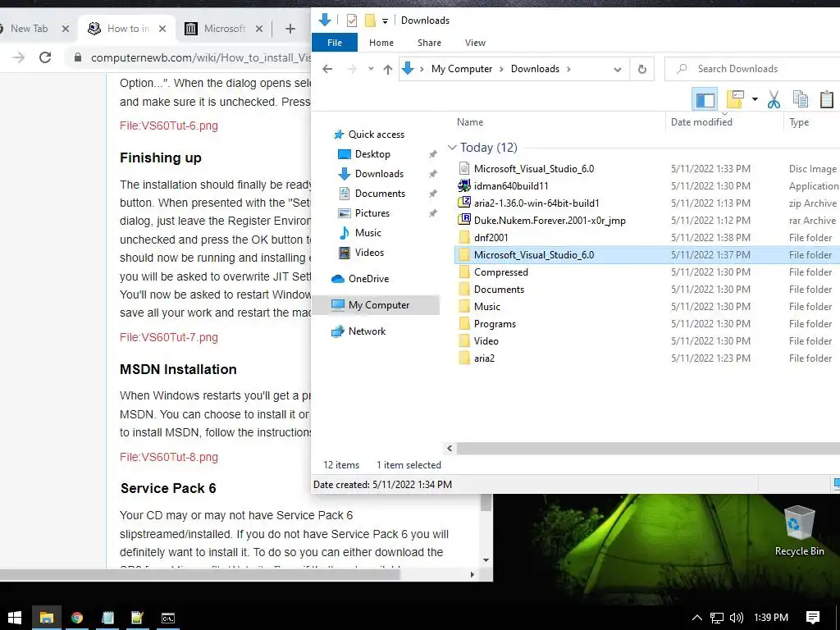Image resolution: width=840 pixels, height=630 pixels.
Task: Click the Properties checkmark icon in title bar
Action: tap(351, 21)
